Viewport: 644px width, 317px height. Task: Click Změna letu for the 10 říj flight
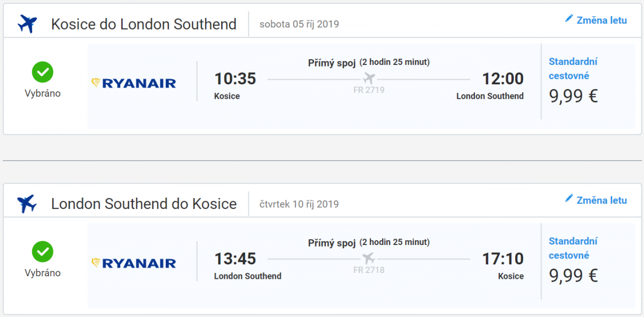click(601, 200)
